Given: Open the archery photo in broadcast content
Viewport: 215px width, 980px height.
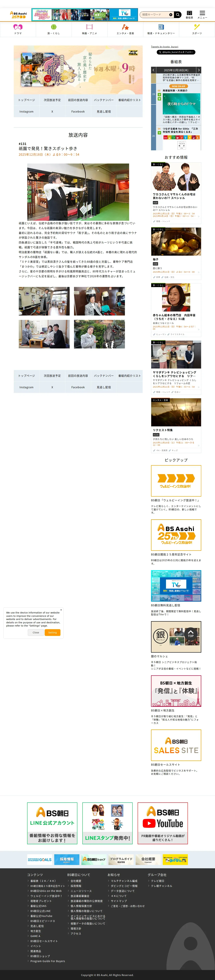Looking at the screenshot, I should click(78, 192).
